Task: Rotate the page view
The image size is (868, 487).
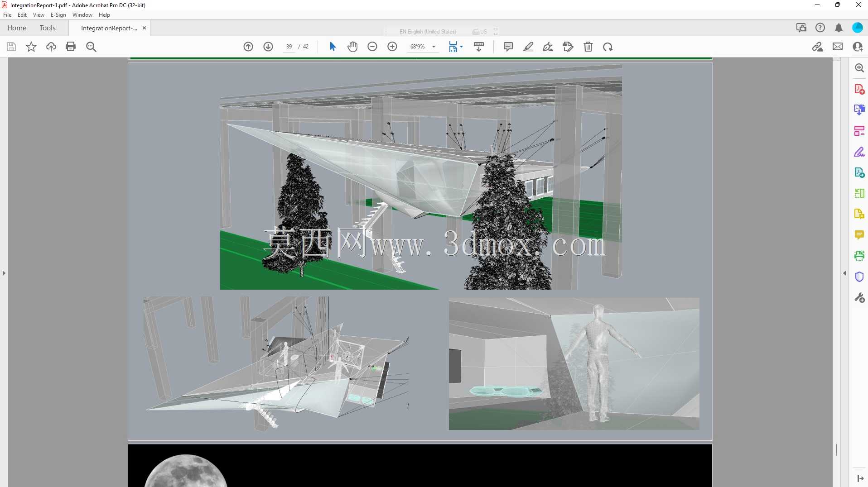Action: coord(608,47)
